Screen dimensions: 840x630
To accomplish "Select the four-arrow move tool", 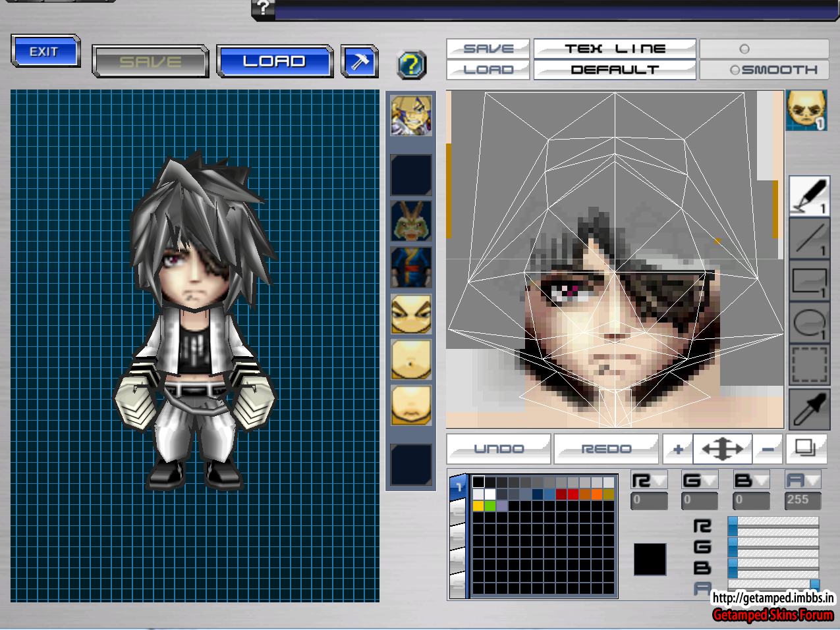I will click(x=723, y=449).
